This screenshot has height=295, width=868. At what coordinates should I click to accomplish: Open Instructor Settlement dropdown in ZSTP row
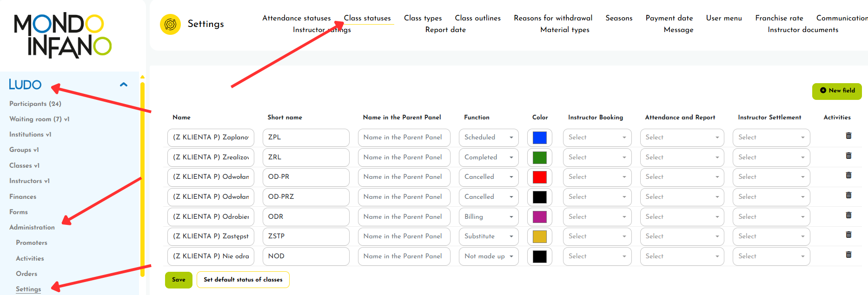771,236
